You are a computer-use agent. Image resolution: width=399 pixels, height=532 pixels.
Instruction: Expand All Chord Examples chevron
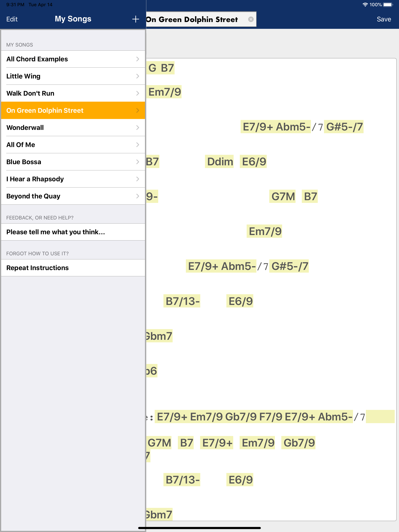click(138, 59)
